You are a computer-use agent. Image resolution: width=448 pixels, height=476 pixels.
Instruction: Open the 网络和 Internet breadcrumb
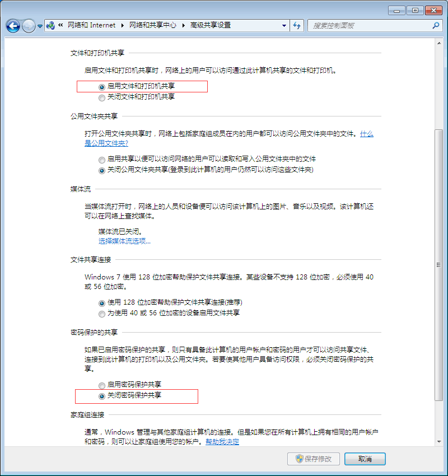[91, 25]
